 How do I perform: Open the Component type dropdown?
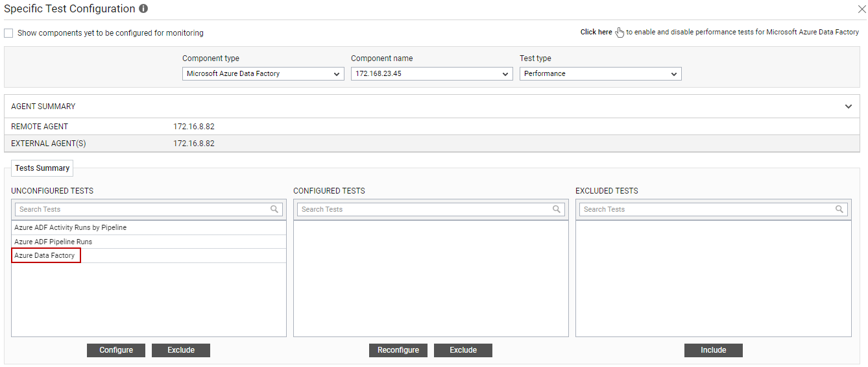coord(263,74)
